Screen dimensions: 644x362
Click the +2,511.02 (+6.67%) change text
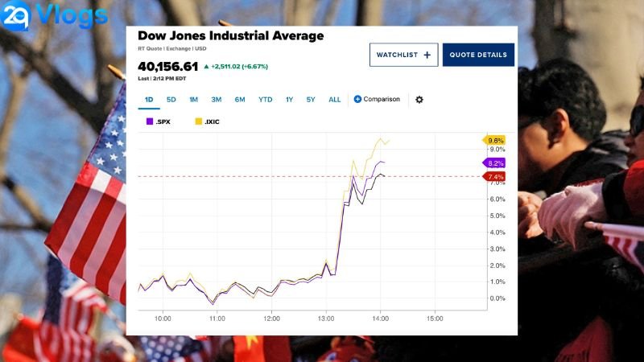coord(239,67)
